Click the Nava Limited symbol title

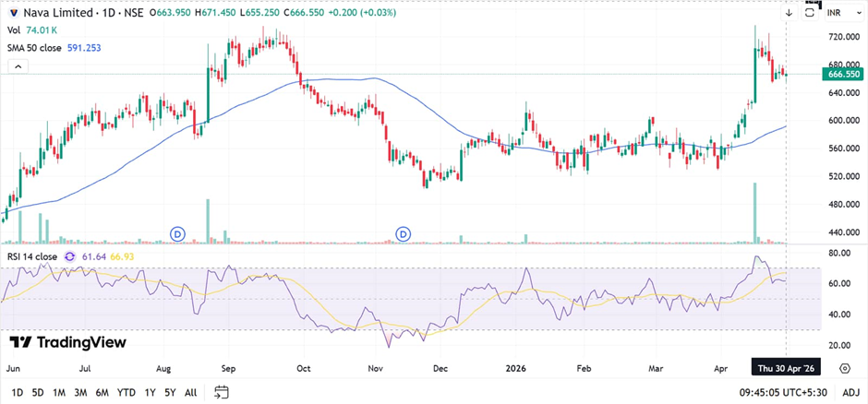click(x=59, y=13)
